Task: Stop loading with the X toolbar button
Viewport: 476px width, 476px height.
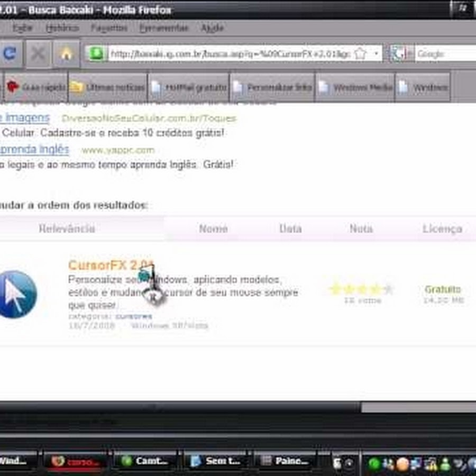Action: coord(38,54)
